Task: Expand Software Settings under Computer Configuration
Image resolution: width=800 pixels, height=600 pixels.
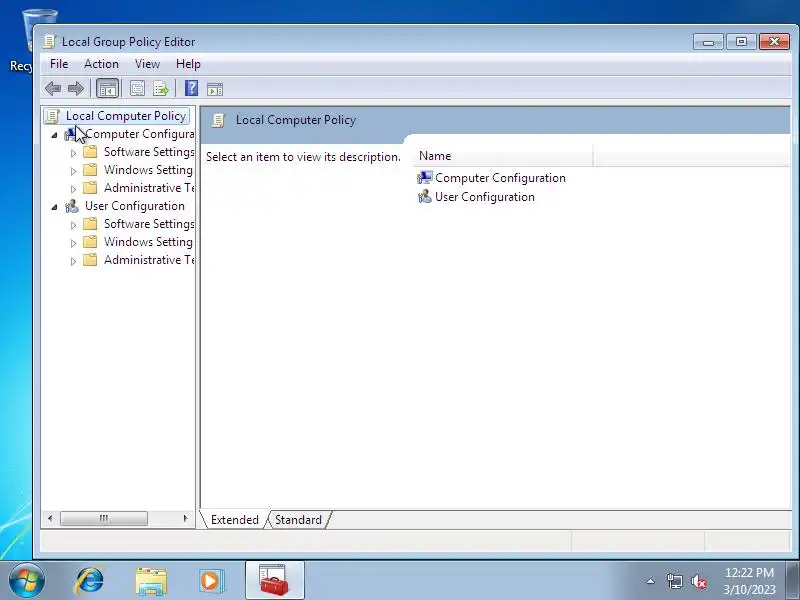Action: [x=73, y=153]
